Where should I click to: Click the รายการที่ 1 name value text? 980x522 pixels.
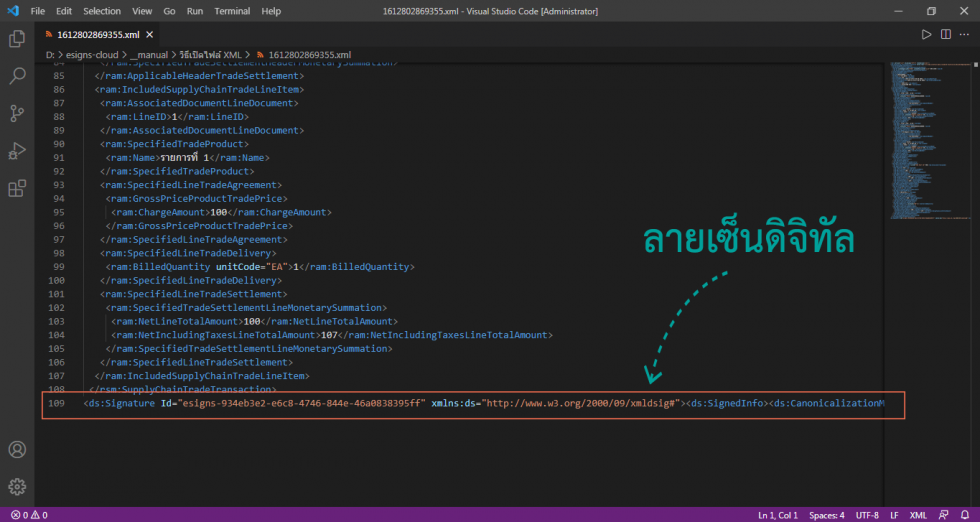[184, 158]
